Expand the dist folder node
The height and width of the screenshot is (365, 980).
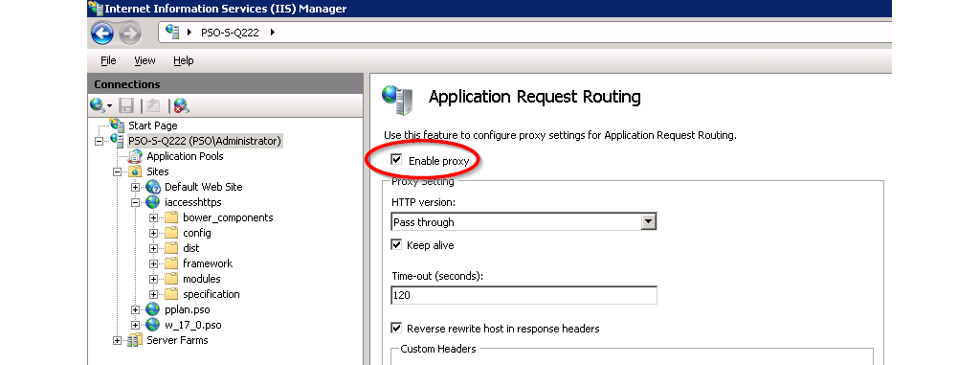point(154,248)
